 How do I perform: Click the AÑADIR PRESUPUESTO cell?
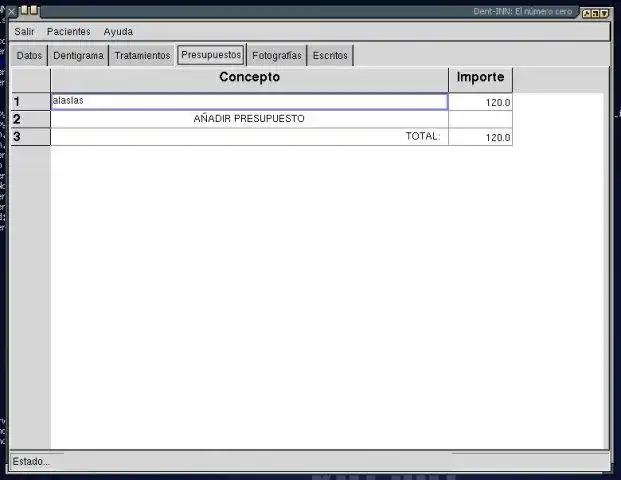click(x=250, y=119)
